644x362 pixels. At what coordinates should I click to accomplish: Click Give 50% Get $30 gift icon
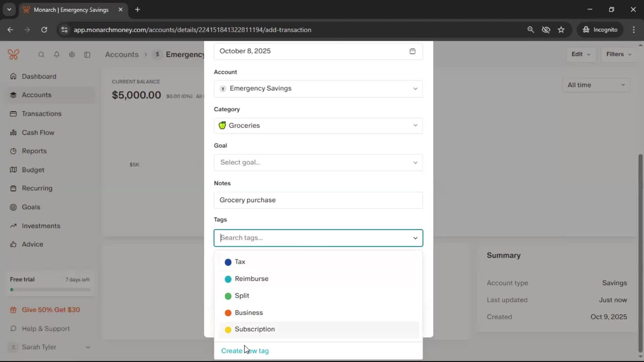coord(13,310)
